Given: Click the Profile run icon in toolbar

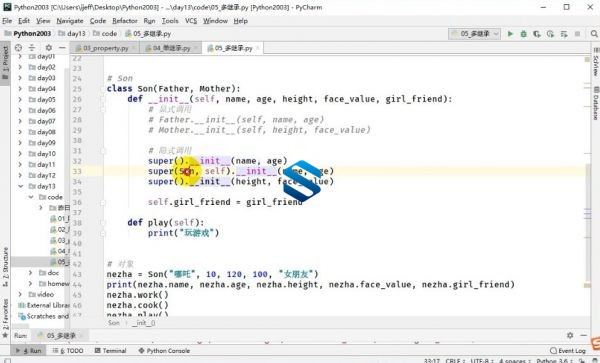Looking at the screenshot, I should (x=550, y=34).
